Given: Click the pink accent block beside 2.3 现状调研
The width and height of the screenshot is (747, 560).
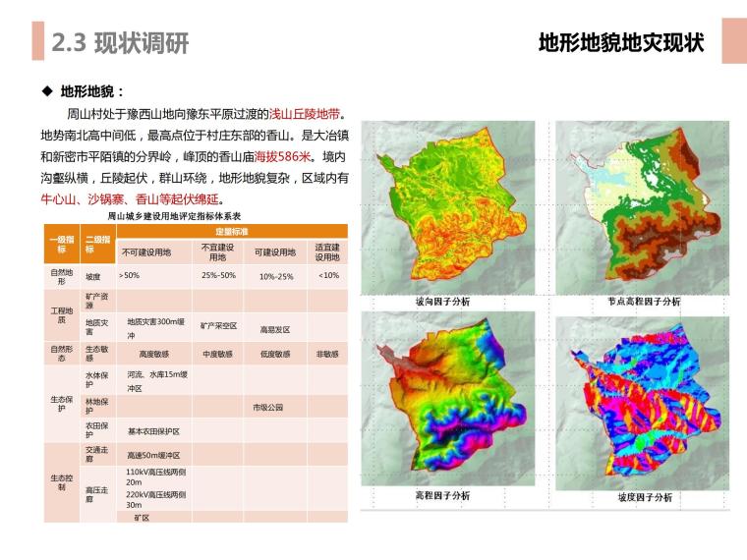Looking at the screenshot, I should (x=37, y=40).
